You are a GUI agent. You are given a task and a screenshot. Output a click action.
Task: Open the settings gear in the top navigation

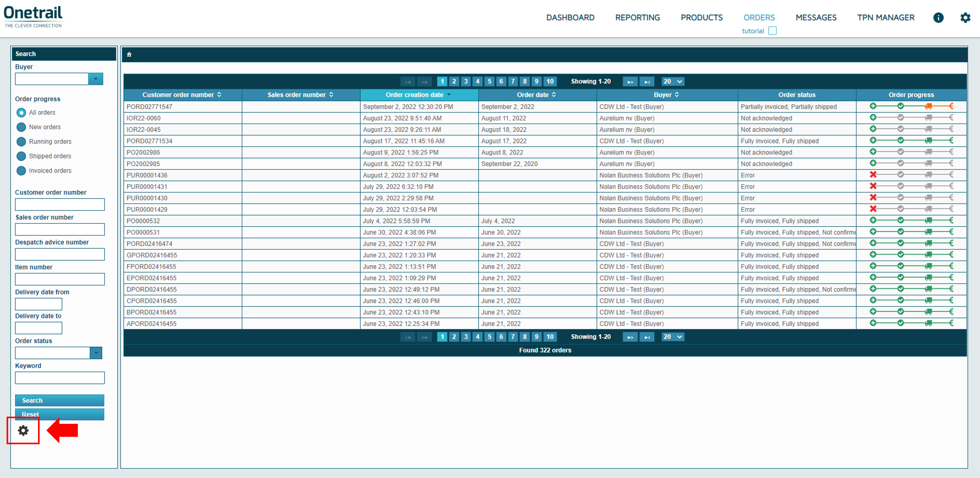click(965, 17)
